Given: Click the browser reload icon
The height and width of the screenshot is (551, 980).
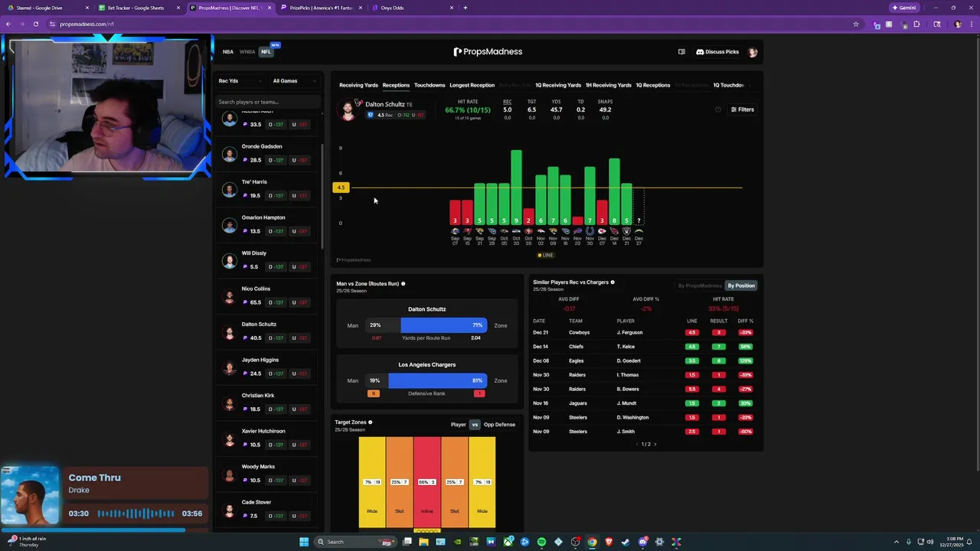Looking at the screenshot, I should [35, 24].
